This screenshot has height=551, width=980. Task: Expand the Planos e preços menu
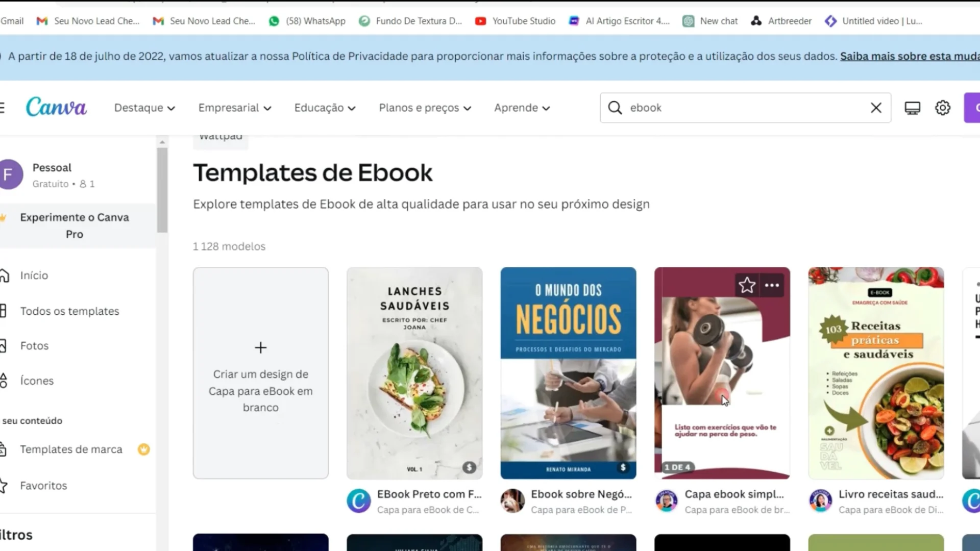(425, 108)
